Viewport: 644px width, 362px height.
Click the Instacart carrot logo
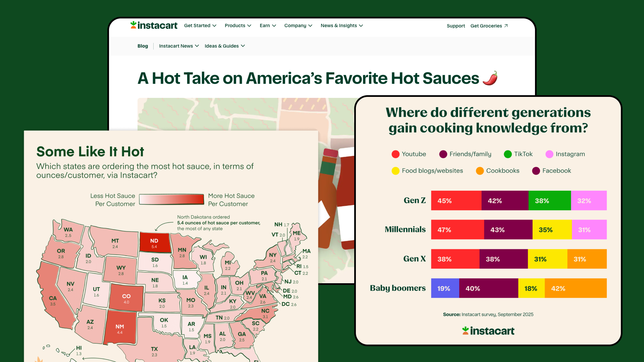133,25
